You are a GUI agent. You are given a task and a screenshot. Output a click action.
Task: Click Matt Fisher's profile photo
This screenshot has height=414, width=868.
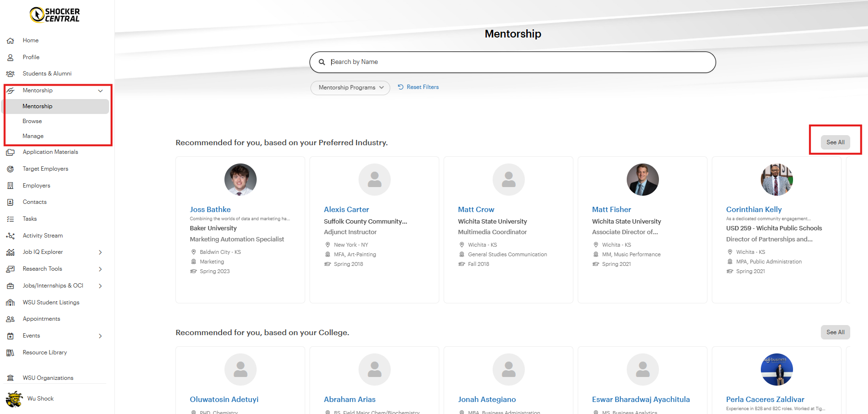click(643, 180)
